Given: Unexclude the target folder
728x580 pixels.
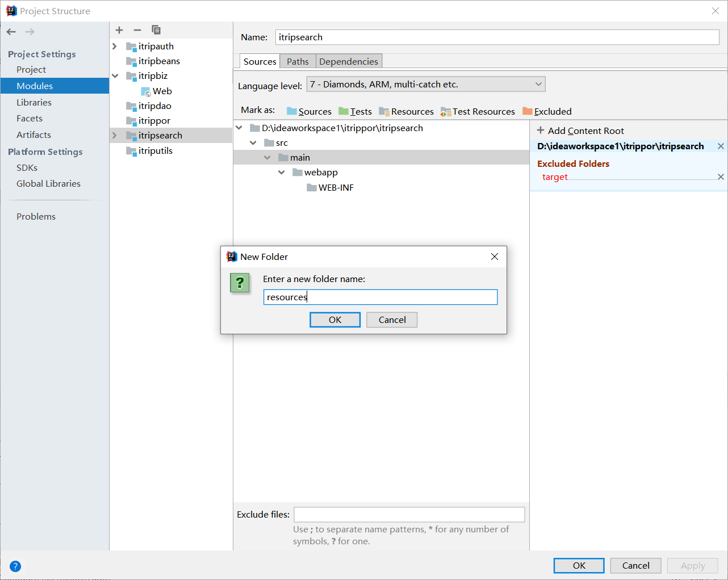Looking at the screenshot, I should pyautogui.click(x=721, y=177).
